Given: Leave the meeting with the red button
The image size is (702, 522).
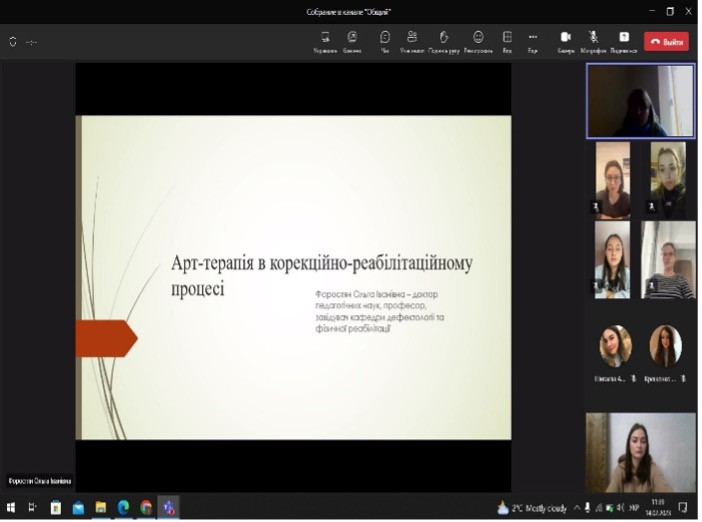Looking at the screenshot, I should (x=666, y=42).
